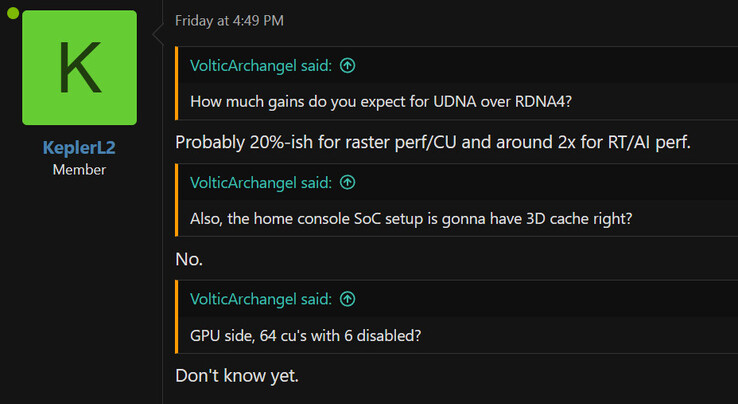The height and width of the screenshot is (404, 738).
Task: Open KeplerL2's green K avatar
Action: pyautogui.click(x=79, y=68)
